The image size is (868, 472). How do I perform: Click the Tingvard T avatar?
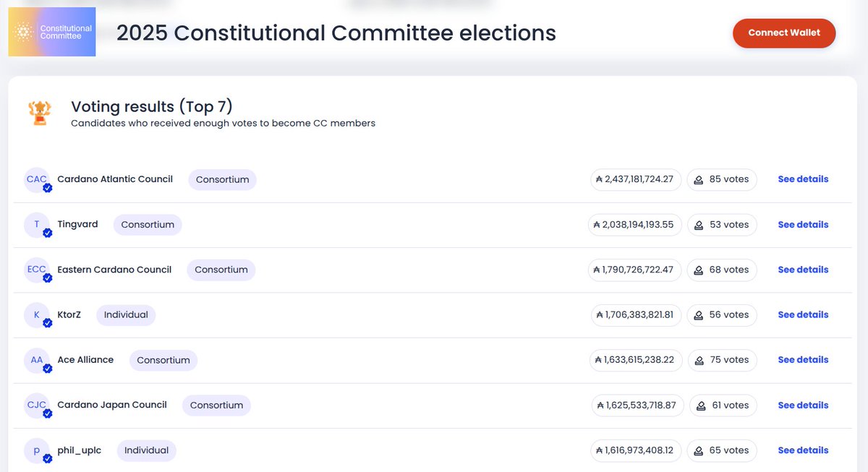click(x=37, y=225)
